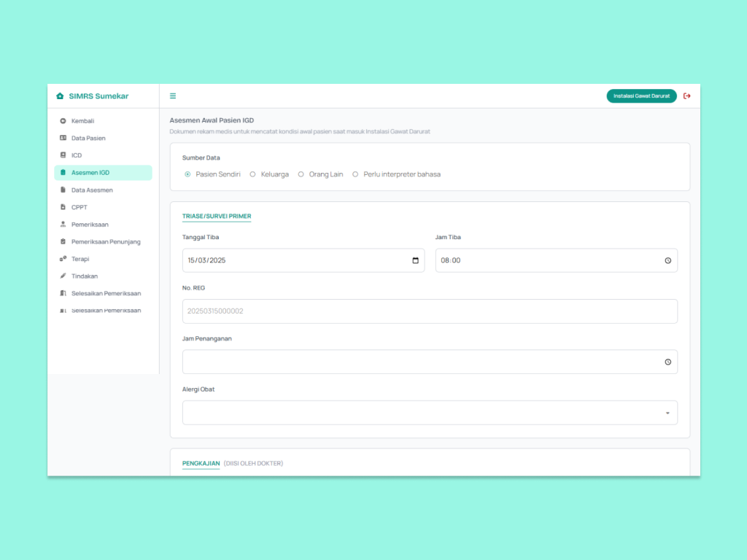Click the Instalasi Gawat Darurat button
The width and height of the screenshot is (747, 560).
tap(641, 96)
